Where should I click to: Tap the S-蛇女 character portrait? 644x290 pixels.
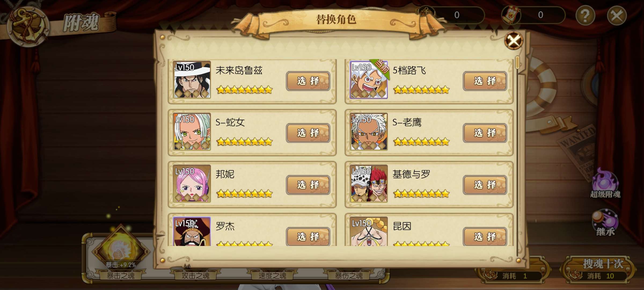pyautogui.click(x=192, y=132)
